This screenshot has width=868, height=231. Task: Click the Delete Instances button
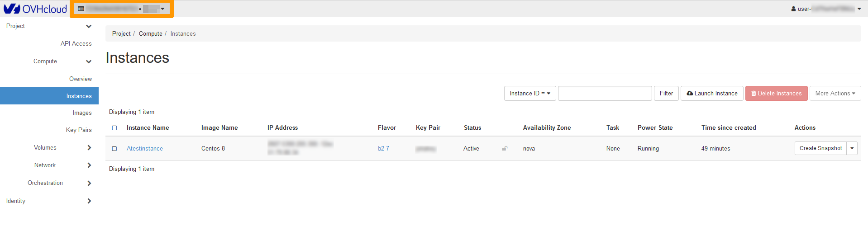(x=777, y=94)
